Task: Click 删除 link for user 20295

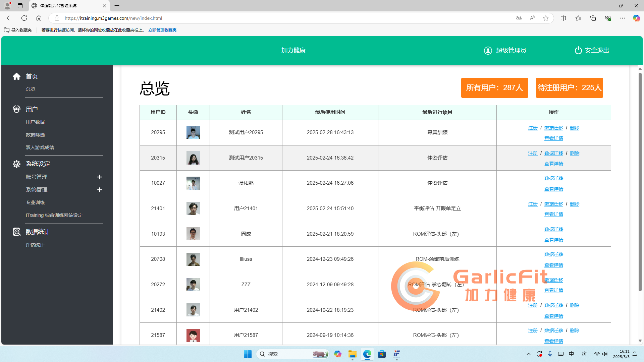Action: pos(574,128)
